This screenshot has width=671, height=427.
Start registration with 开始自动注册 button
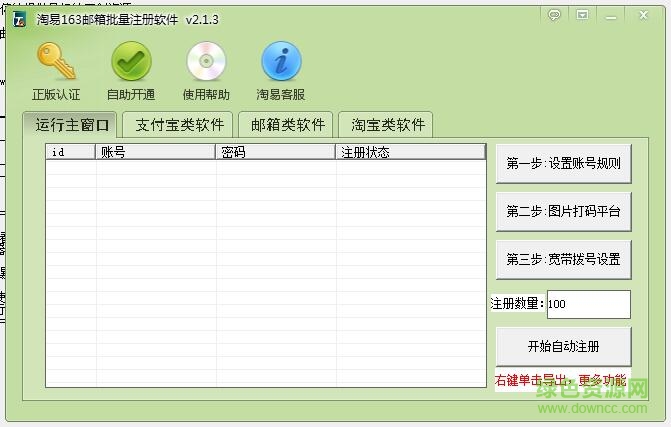564,346
